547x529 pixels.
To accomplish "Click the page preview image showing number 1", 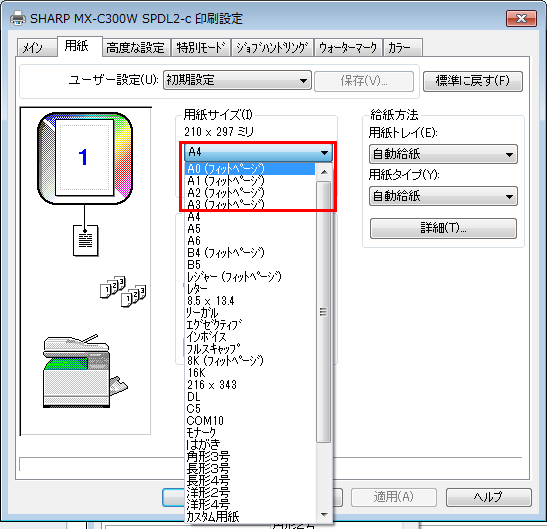I will point(85,158).
